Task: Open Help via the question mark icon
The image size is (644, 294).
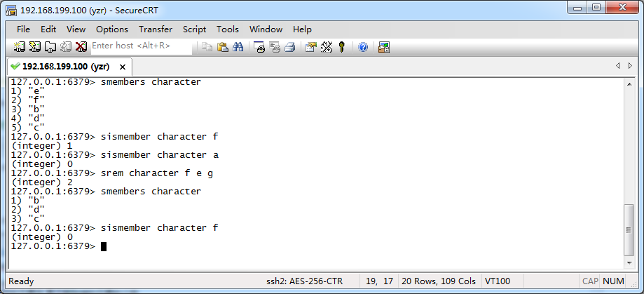Action: (363, 47)
